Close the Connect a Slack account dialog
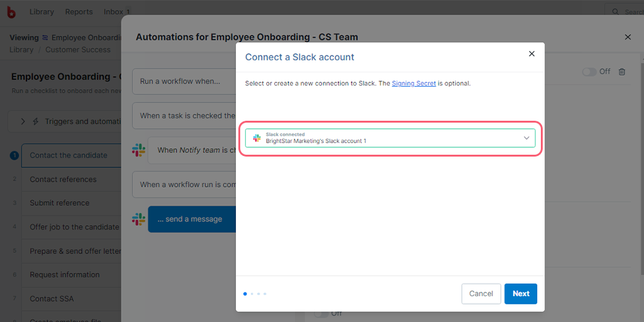Screen dimensions: 644x322 [x=531, y=54]
